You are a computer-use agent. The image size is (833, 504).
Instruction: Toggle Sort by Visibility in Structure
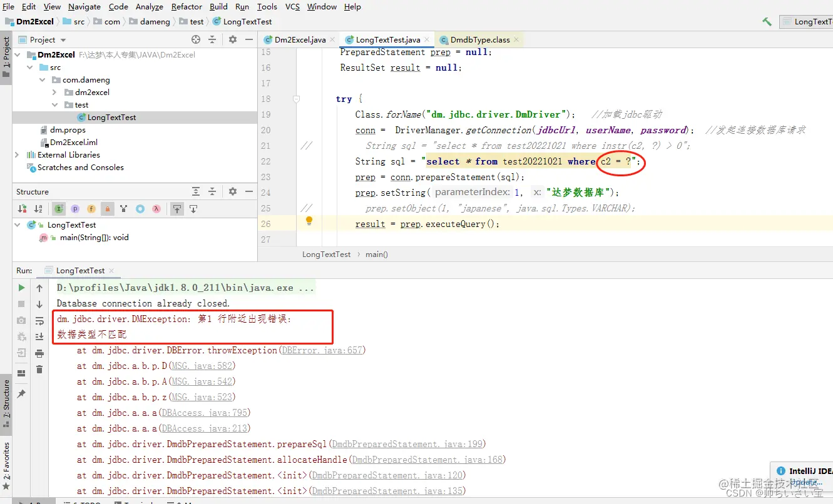tap(23, 209)
